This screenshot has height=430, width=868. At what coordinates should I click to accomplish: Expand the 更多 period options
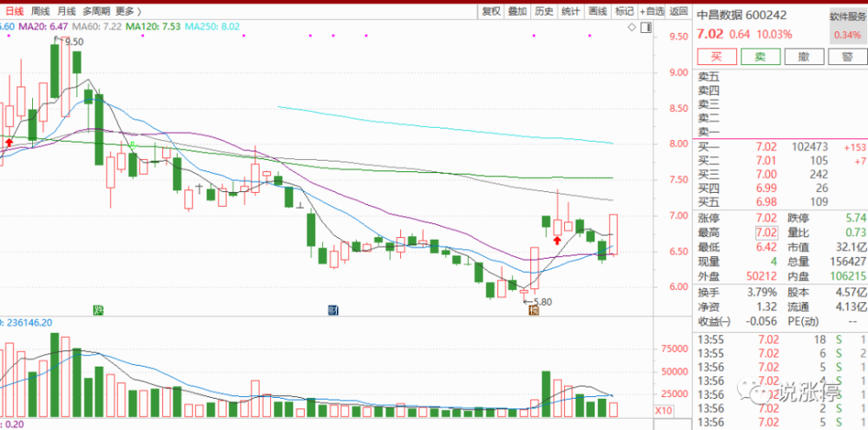128,11
